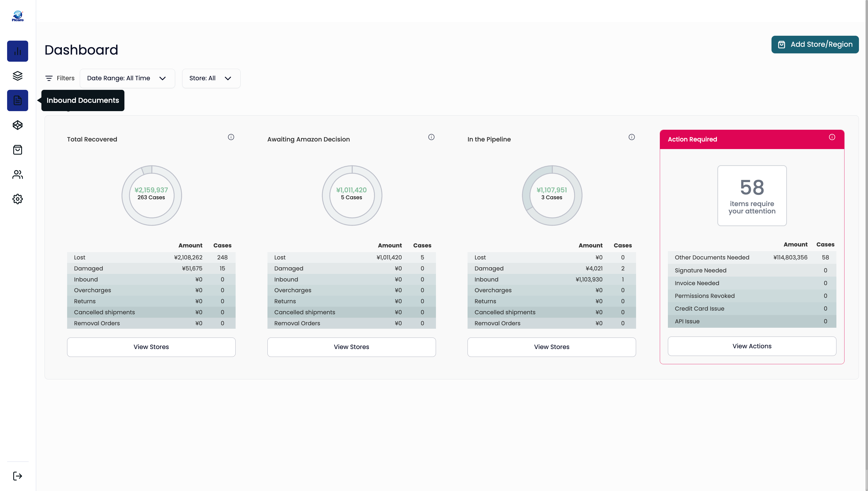Click the ¥1,107,951 Pipeline donut chart
Viewport: 868px width, 491px height.
tap(552, 195)
